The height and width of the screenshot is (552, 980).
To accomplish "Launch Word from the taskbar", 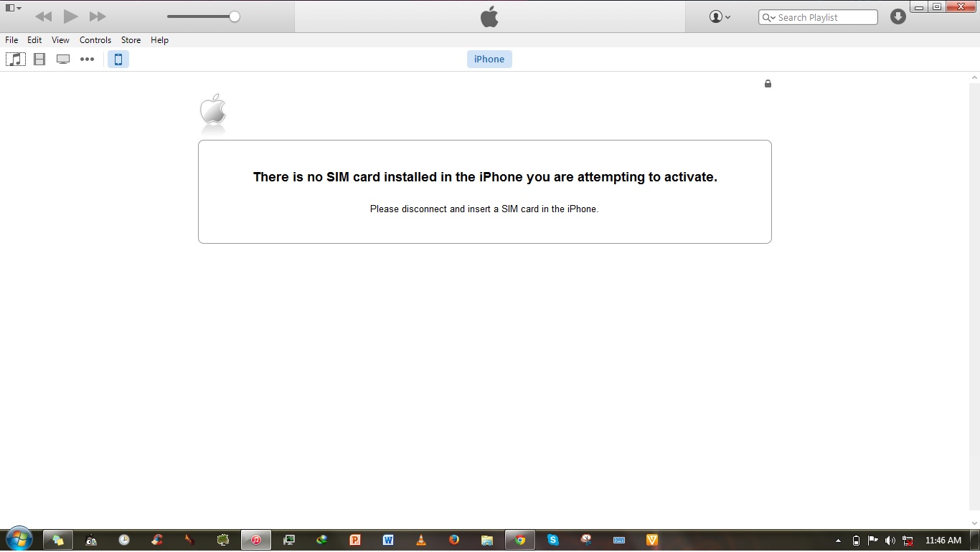I will (388, 541).
